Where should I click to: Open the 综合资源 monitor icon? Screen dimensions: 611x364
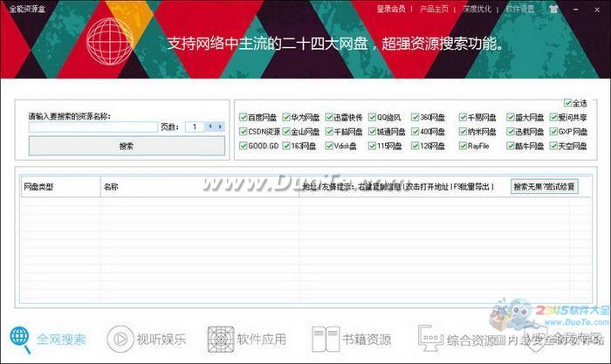[431, 338]
